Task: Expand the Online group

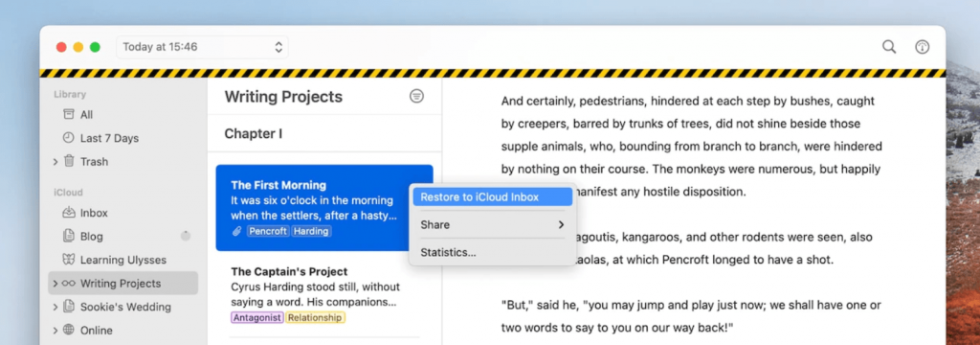Action: coord(56,331)
